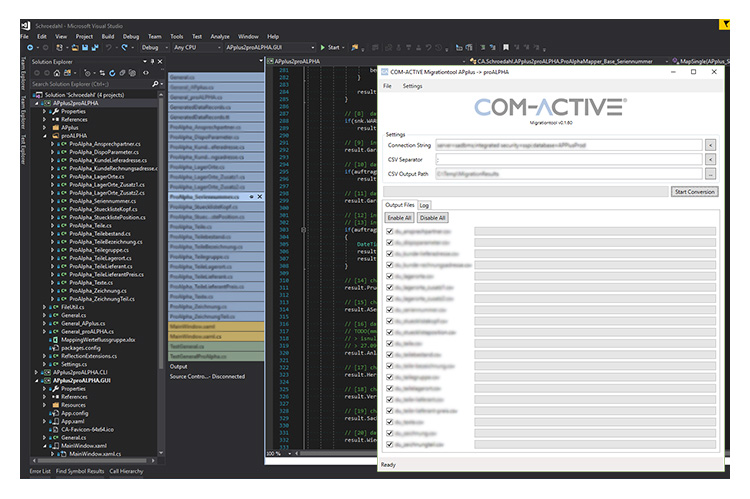The height and width of the screenshot is (499, 750).
Task: Click Show All Files icon in Solution Explorer
Action: coord(132,73)
